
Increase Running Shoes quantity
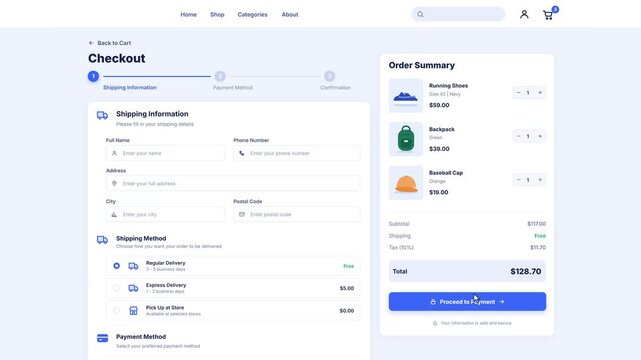pos(540,93)
